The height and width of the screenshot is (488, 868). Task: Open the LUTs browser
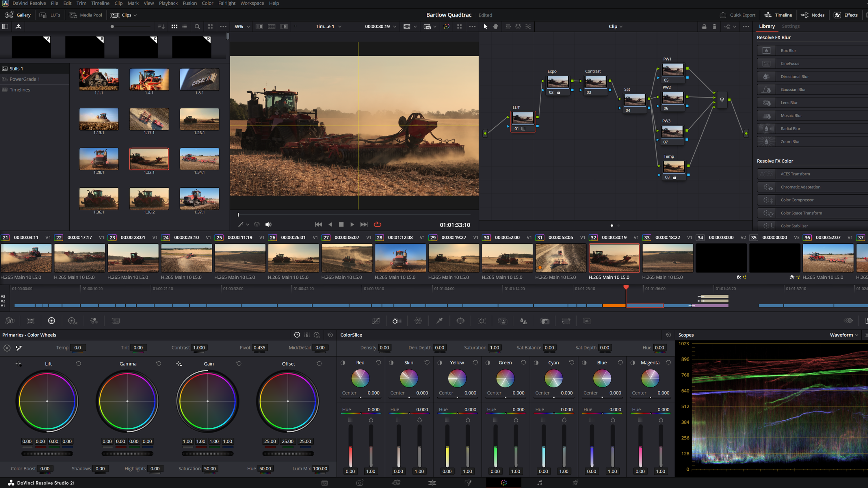[50, 15]
